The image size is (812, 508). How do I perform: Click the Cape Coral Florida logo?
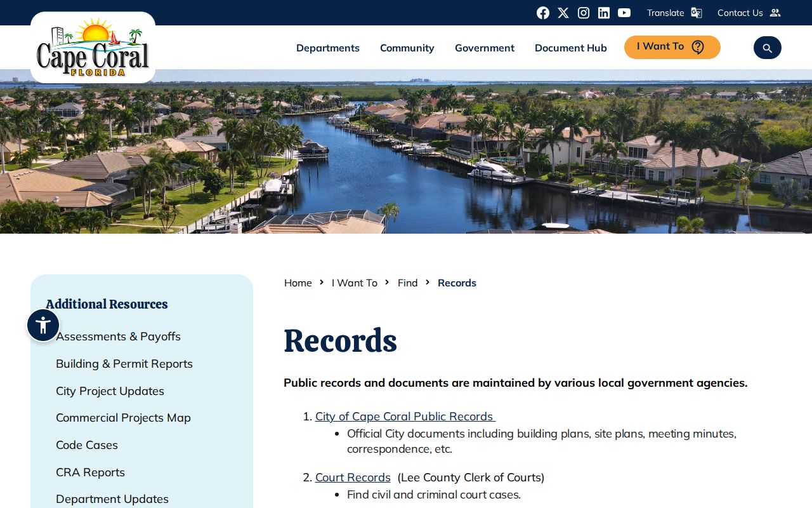[x=93, y=48]
